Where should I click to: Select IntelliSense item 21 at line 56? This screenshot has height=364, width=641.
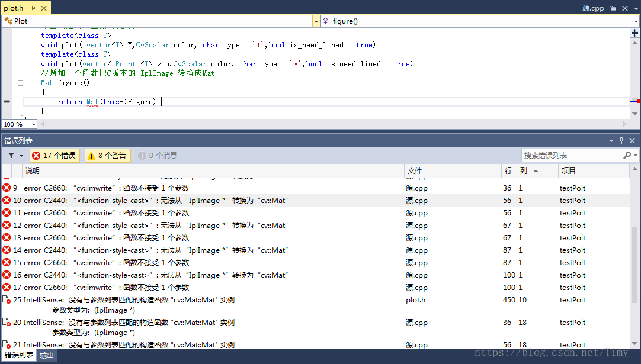(x=315, y=344)
